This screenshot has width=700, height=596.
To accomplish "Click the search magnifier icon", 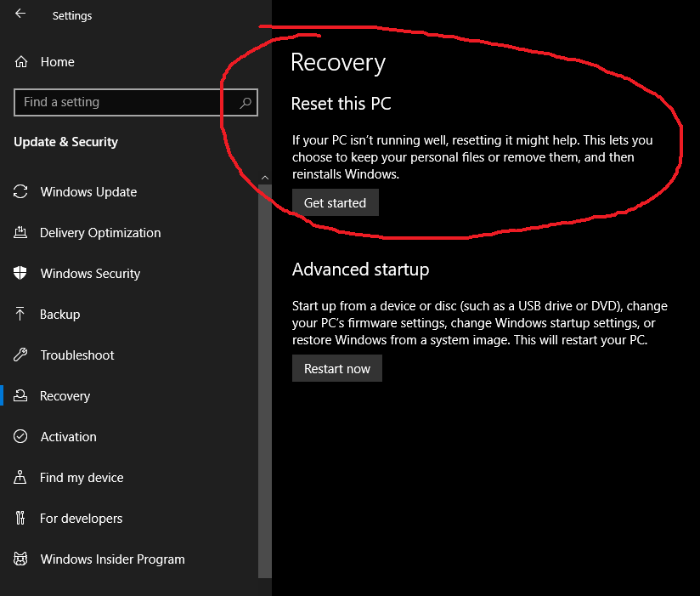I will pos(246,103).
